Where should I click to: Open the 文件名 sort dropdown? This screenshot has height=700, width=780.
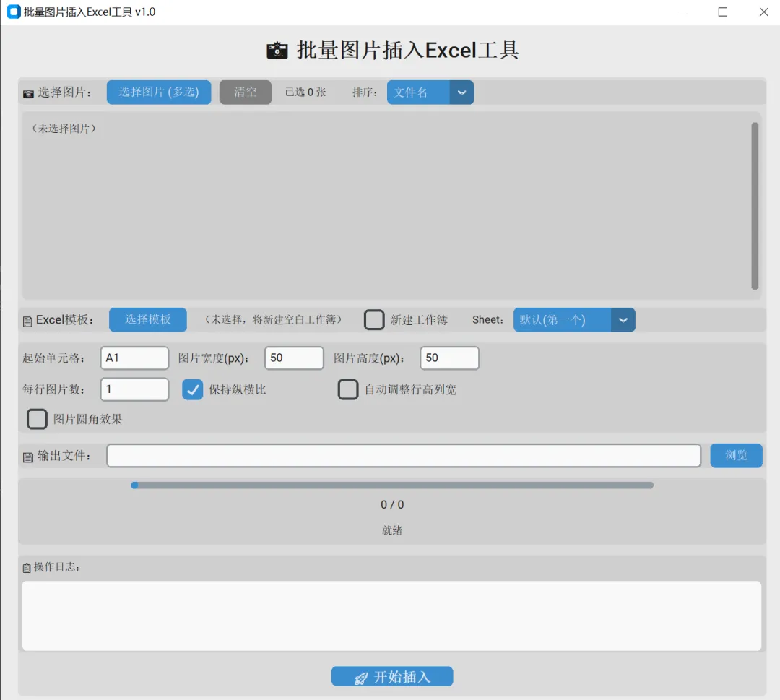[x=430, y=92]
